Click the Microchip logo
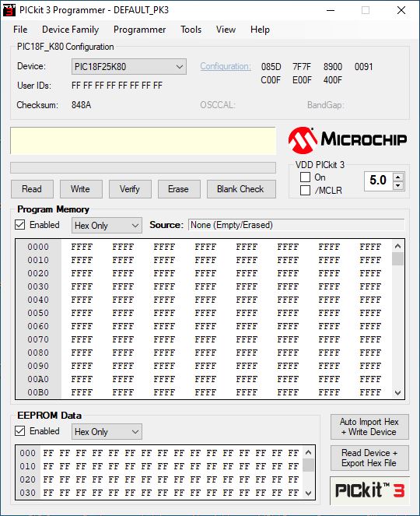This screenshot has height=516, width=420. pos(348,140)
